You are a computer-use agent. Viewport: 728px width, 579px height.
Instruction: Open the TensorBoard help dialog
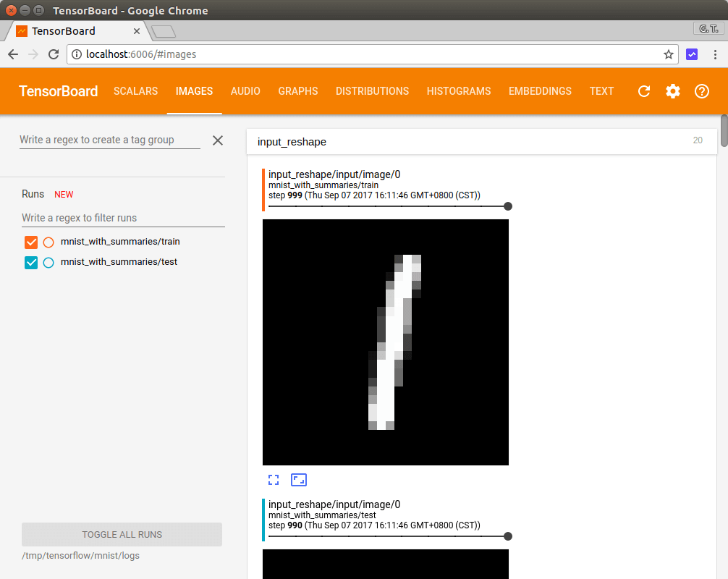(x=701, y=91)
